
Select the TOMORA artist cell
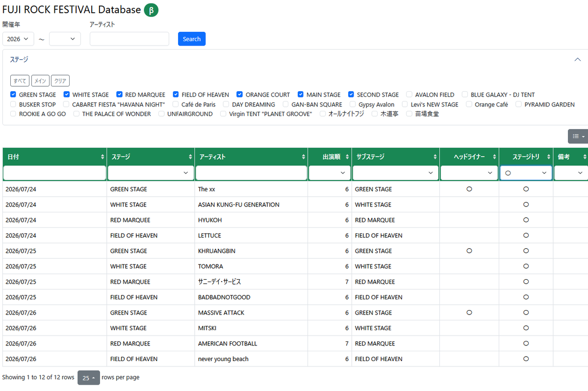(x=251, y=266)
